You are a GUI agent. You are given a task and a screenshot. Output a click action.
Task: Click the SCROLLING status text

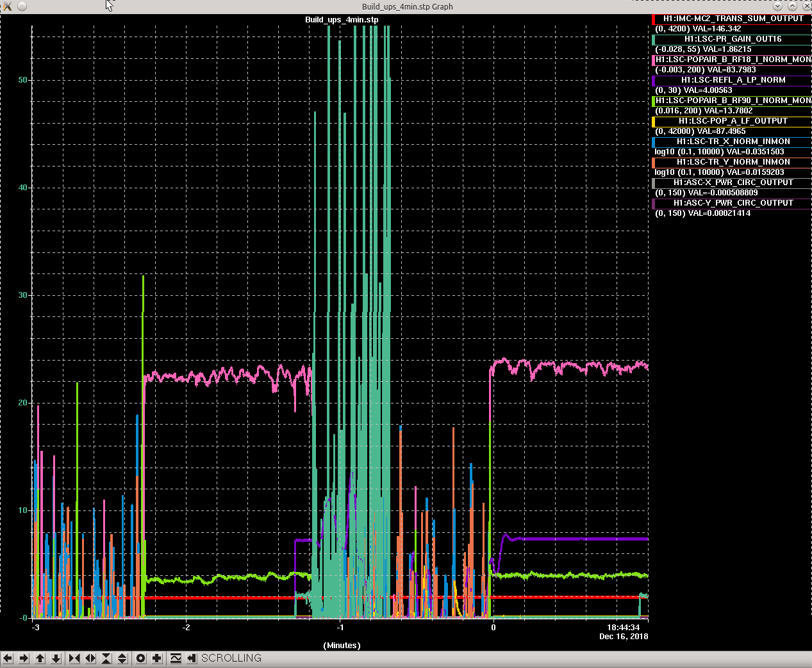[x=231, y=658]
